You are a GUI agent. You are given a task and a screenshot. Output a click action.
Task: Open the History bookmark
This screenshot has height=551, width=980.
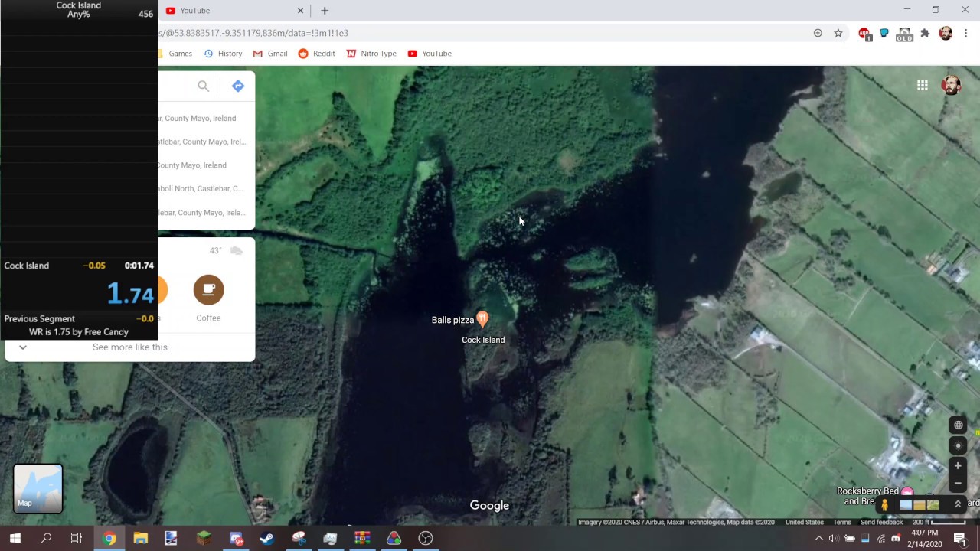pos(223,54)
